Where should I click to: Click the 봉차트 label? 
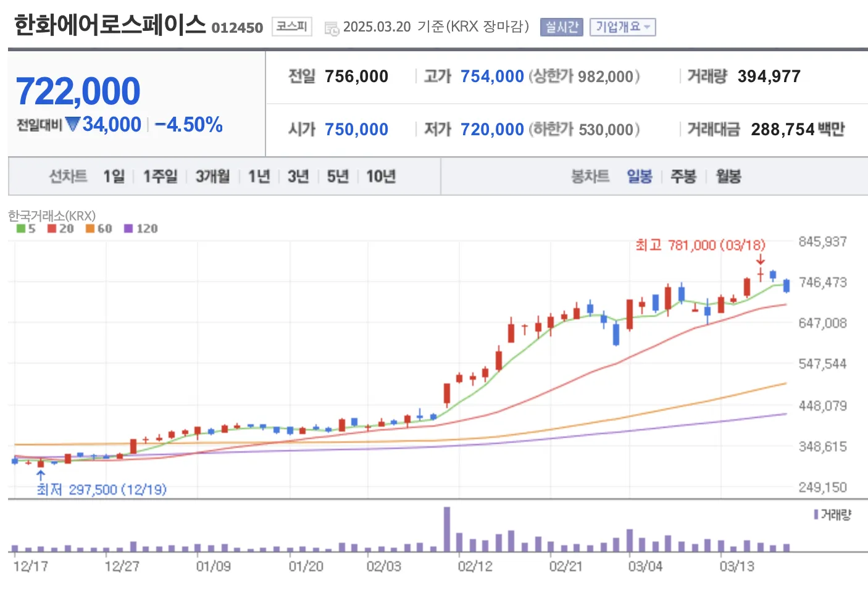[x=590, y=177]
